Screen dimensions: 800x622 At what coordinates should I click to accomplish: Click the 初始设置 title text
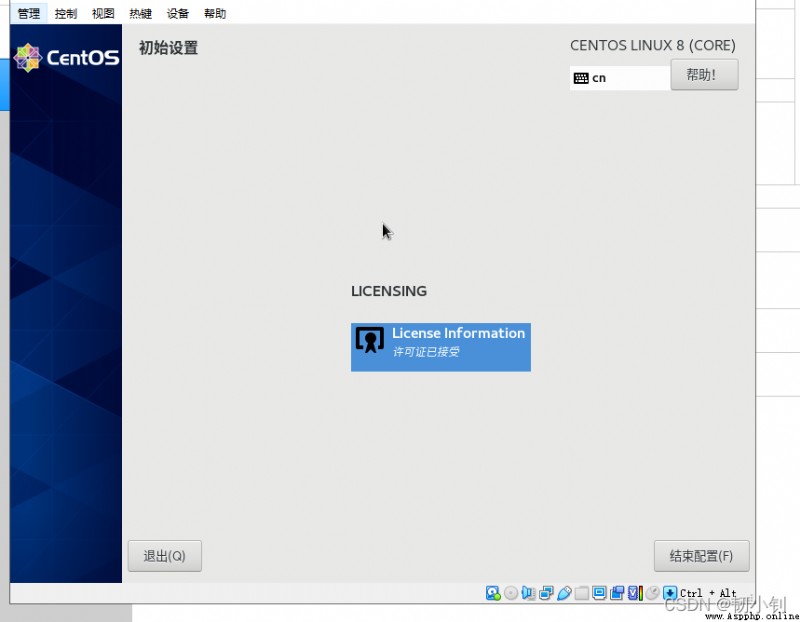(x=168, y=48)
